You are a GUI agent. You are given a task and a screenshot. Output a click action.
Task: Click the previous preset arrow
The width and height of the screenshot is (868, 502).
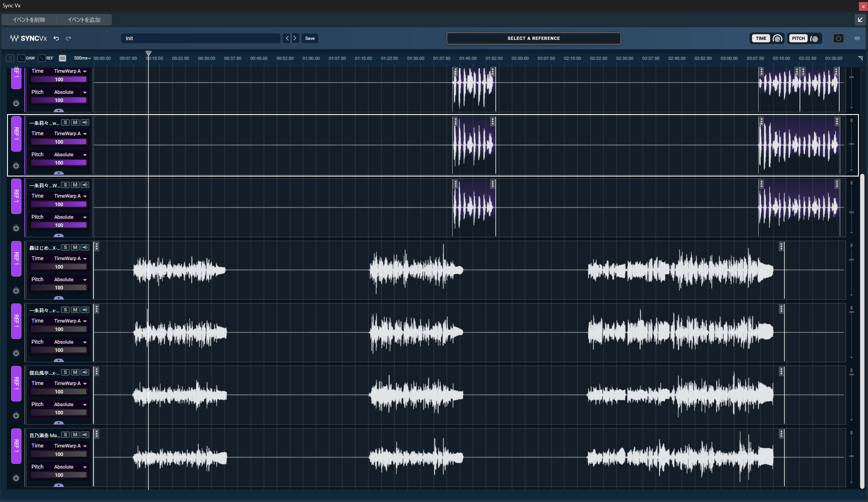[x=287, y=38]
